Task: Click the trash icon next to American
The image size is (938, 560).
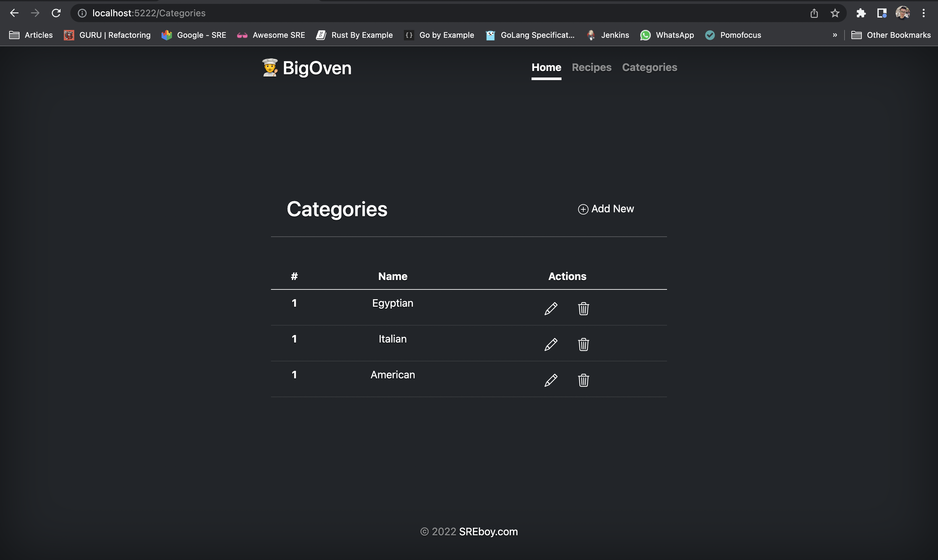Action: pos(583,380)
